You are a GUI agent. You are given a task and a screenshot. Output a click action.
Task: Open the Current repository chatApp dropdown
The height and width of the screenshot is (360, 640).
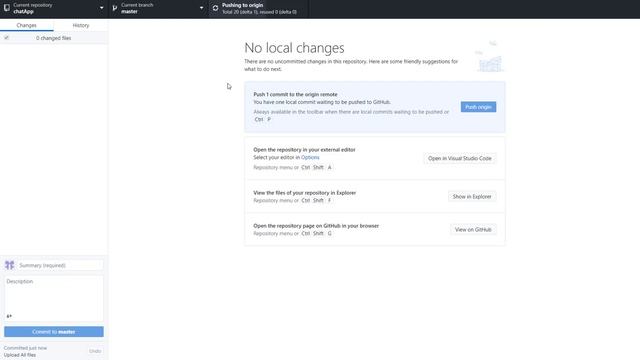pyautogui.click(x=54, y=9)
